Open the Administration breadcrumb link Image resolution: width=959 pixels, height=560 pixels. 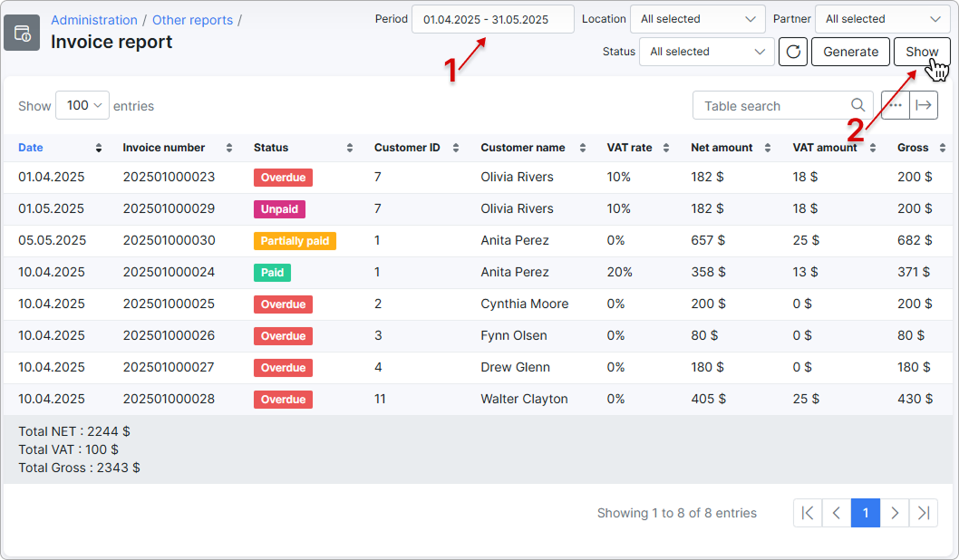[94, 20]
